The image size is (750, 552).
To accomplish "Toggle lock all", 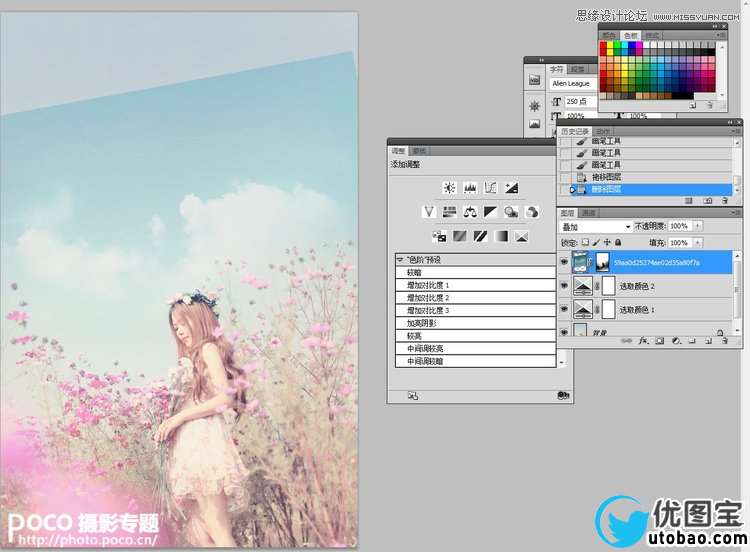I will click(618, 243).
